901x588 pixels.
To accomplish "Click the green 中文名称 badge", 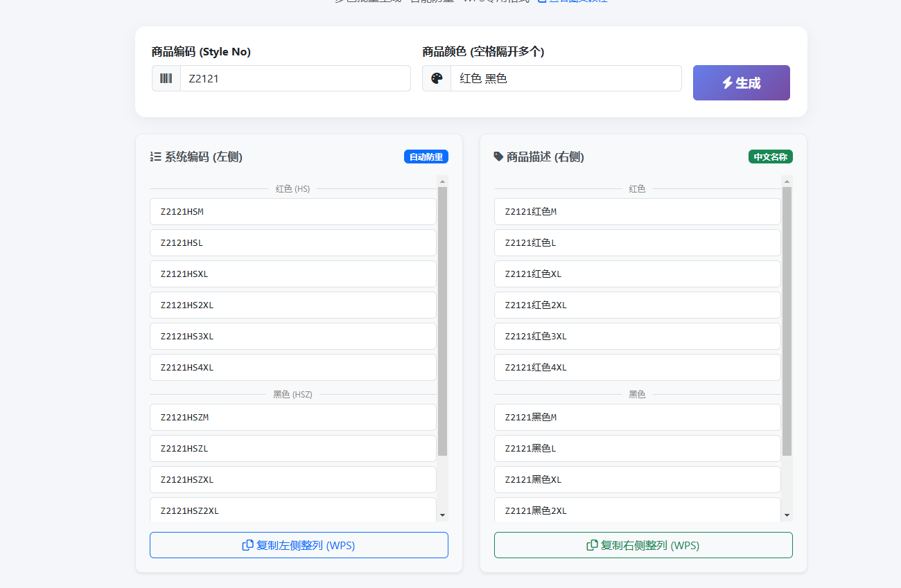I will tap(769, 157).
